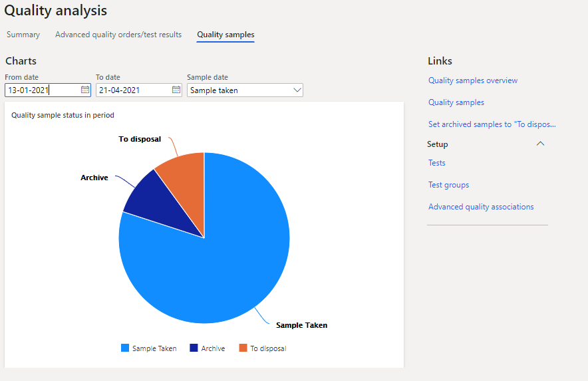This screenshot has width=588, height=381.
Task: Click the Quality analysis page title
Action: [x=55, y=11]
